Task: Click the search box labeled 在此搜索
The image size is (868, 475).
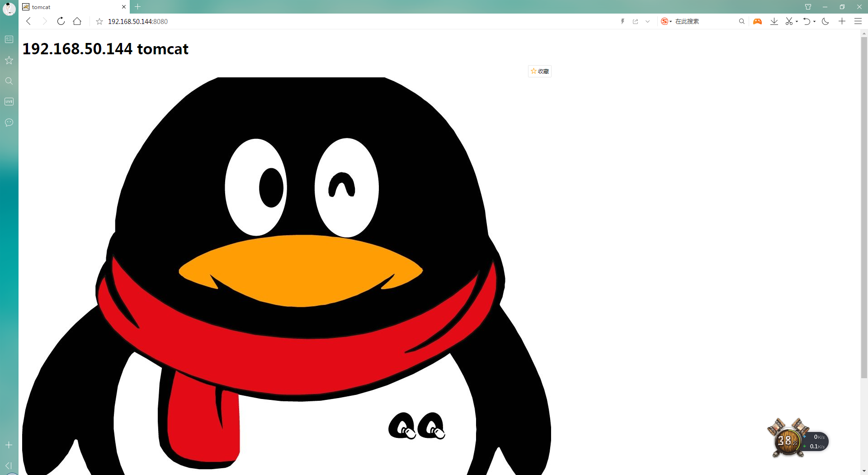Action: [x=705, y=21]
